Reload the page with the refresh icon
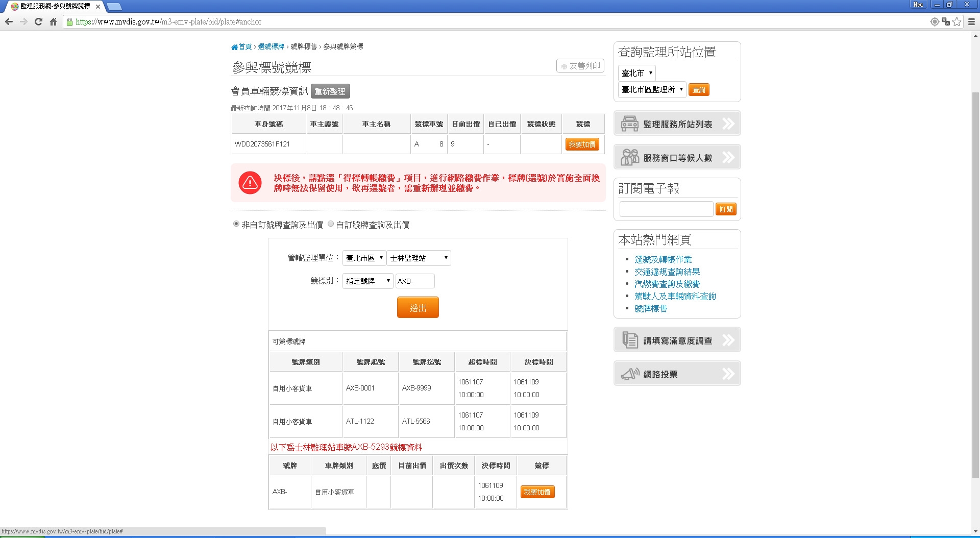Viewport: 980px width, 538px height. pos(38,22)
